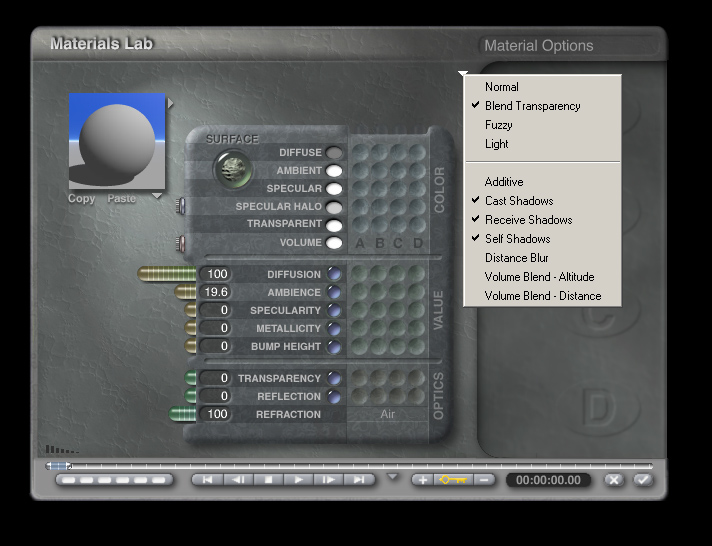712x546 pixels.
Task: Toggle the small switch beside Volume row
Action: click(x=180, y=243)
